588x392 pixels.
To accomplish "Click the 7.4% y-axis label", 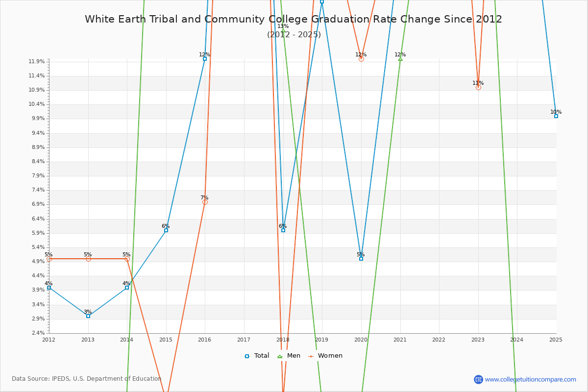I will (x=39, y=190).
